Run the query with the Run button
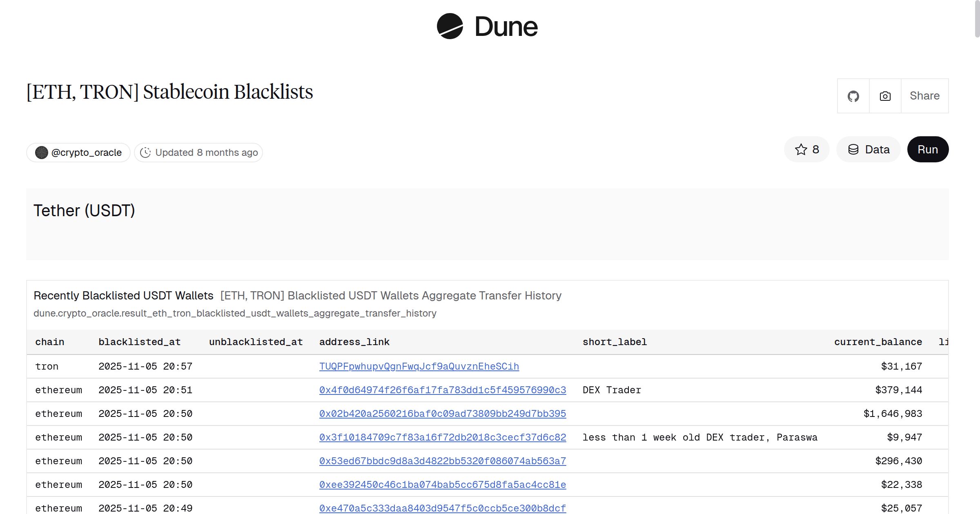The image size is (980, 514). tap(927, 149)
